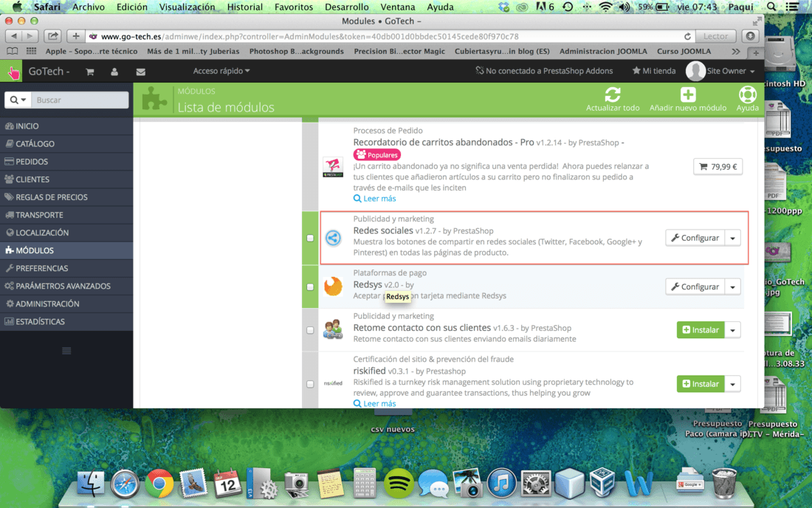812x508 pixels.
Task: Open Safari downloads icon
Action: tap(750, 36)
